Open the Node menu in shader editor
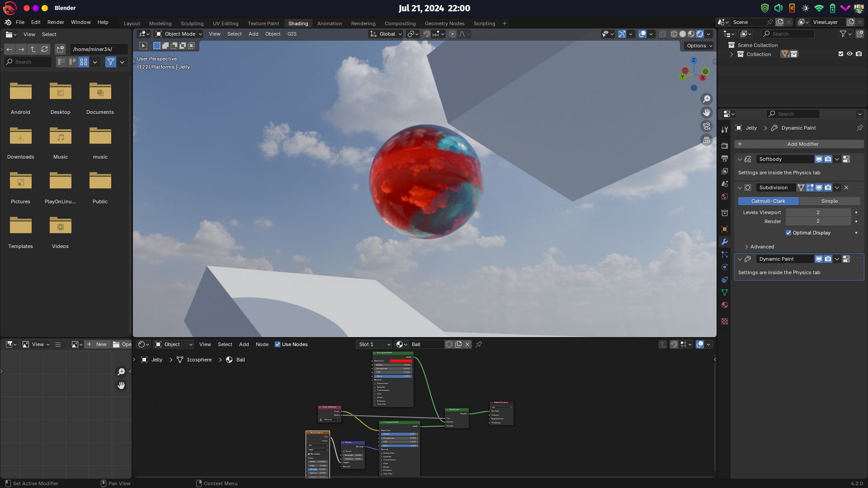Image resolution: width=868 pixels, height=488 pixels. (x=262, y=344)
